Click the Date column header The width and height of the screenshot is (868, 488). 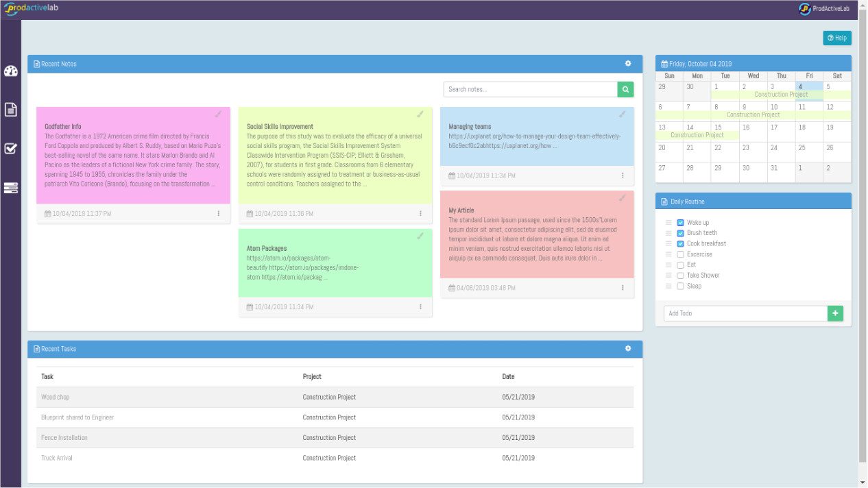pos(508,376)
